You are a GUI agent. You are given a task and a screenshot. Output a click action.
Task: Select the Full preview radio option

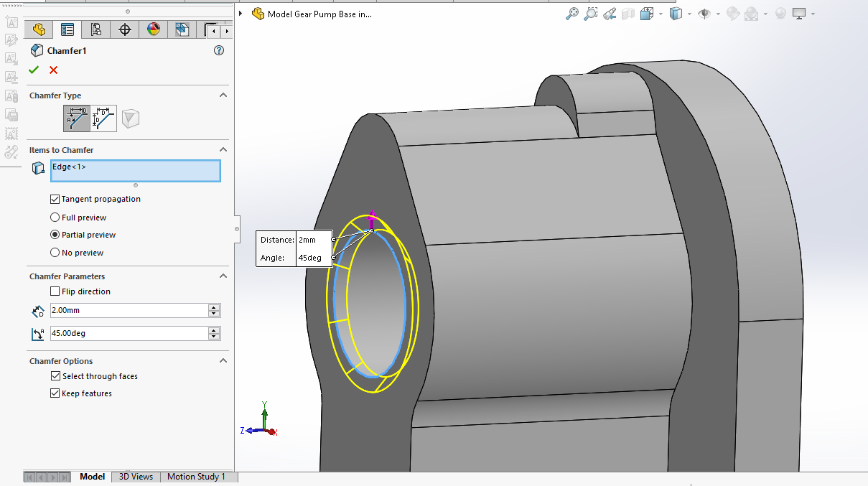pos(55,218)
